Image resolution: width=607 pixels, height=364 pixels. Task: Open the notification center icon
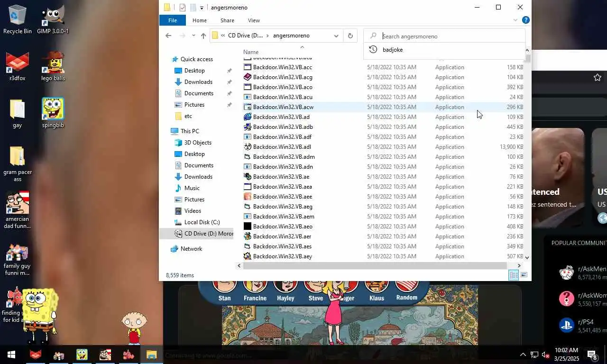tap(592, 355)
